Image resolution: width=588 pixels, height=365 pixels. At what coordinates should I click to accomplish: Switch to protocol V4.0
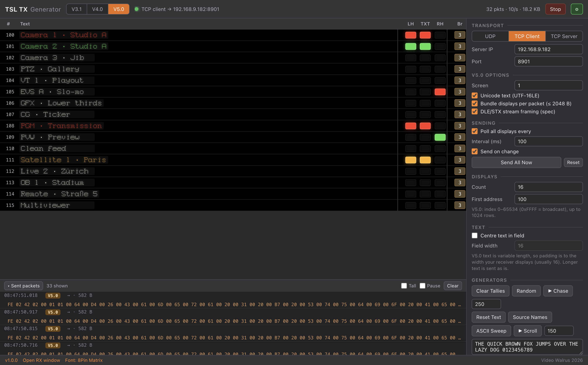97,9
